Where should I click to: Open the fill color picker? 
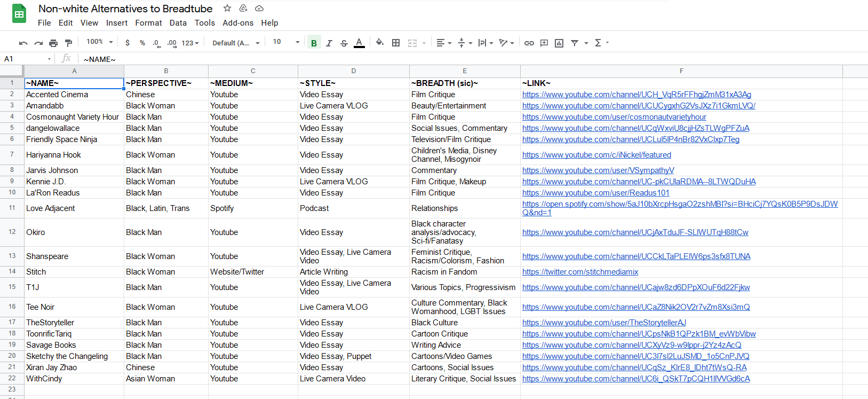(380, 43)
